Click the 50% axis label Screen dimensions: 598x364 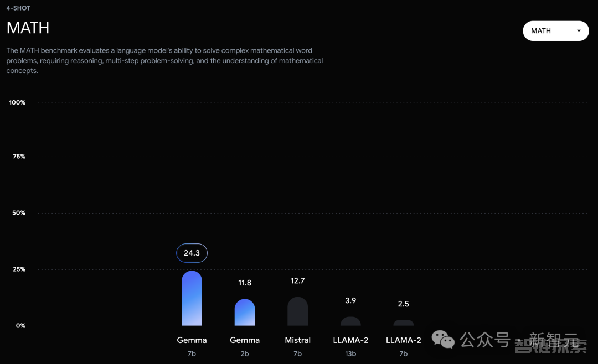click(19, 212)
